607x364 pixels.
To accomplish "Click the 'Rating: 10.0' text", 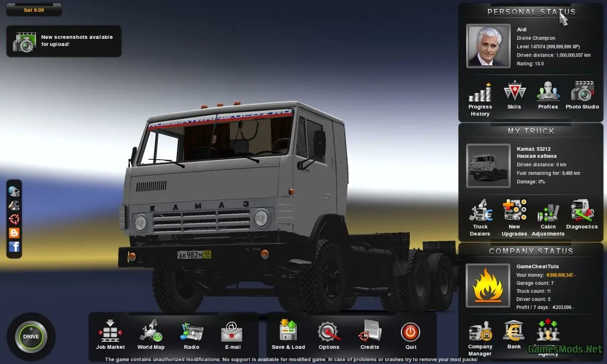I will pos(530,64).
